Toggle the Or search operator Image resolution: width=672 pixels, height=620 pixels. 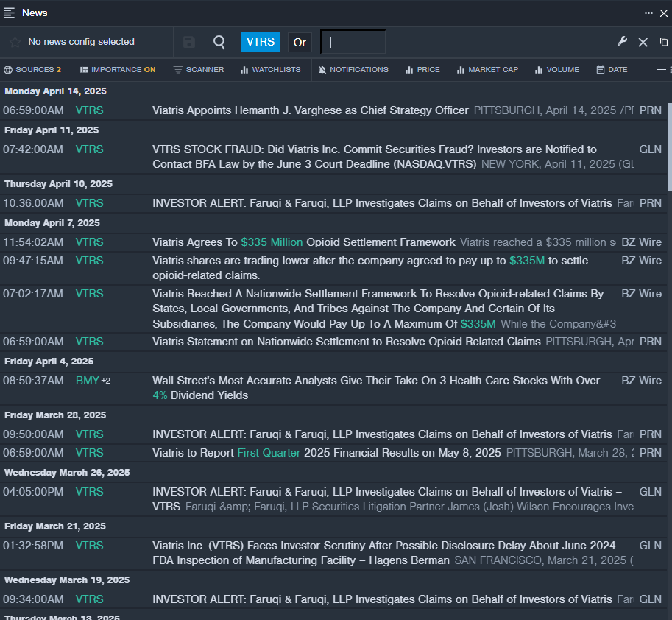point(300,42)
